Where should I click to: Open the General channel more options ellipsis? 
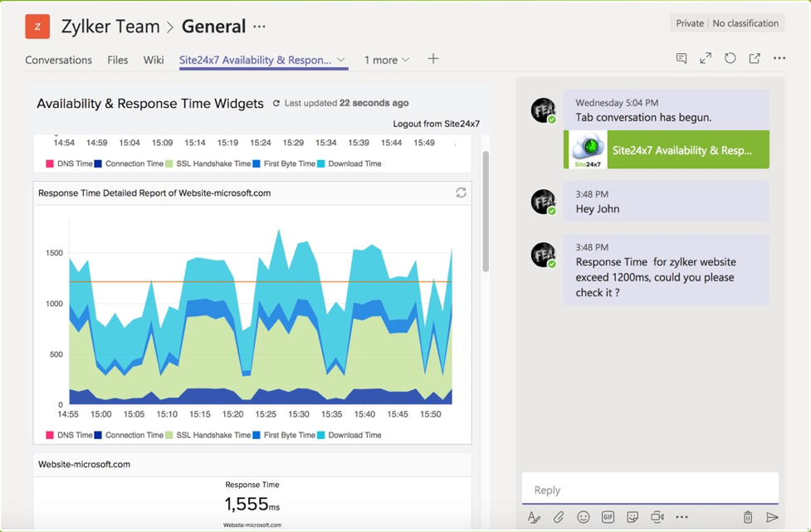[x=260, y=27]
